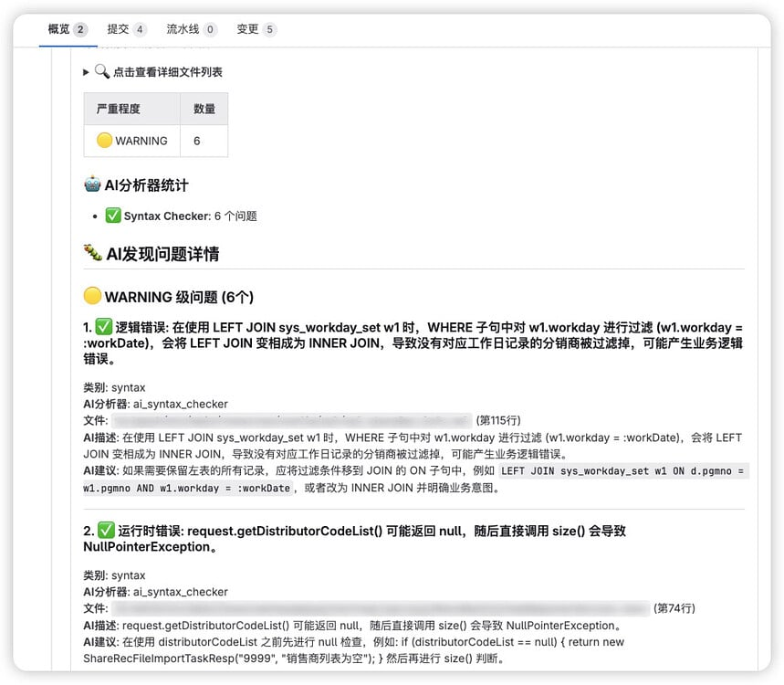Click the 严重程度 table column header

119,109
